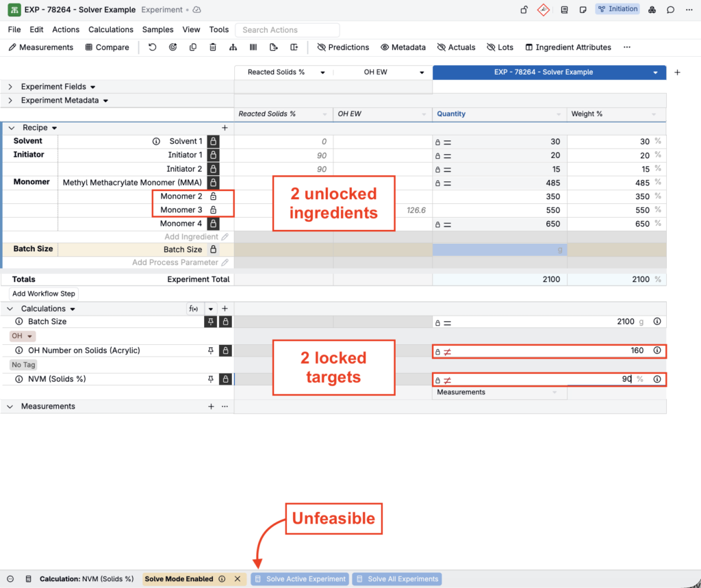Open the Edit menu
The width and height of the screenshot is (701, 588).
click(x=36, y=29)
